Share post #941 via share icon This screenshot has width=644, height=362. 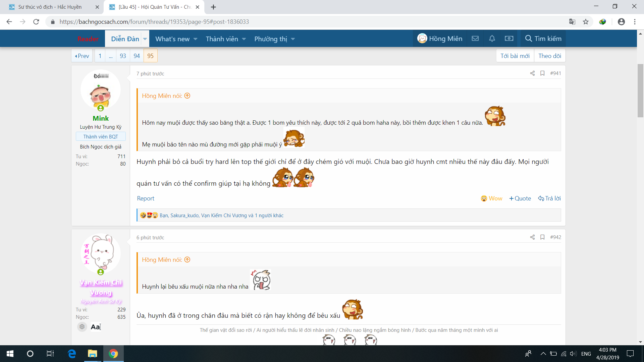click(532, 73)
